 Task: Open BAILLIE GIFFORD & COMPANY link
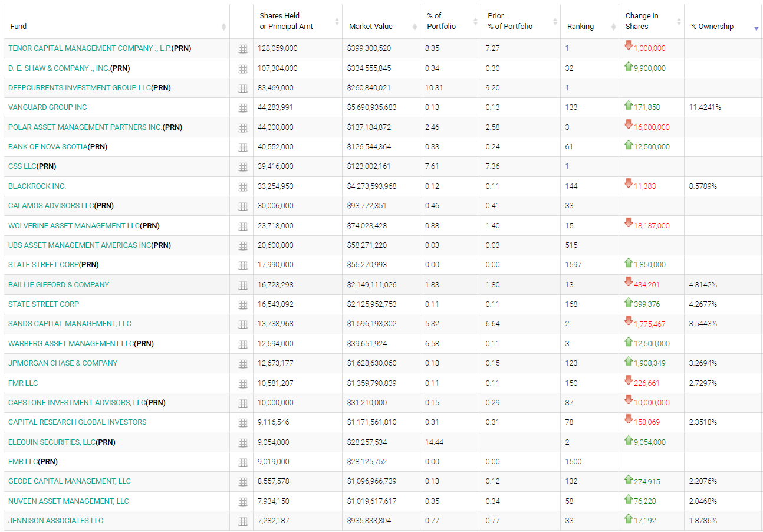tap(59, 285)
